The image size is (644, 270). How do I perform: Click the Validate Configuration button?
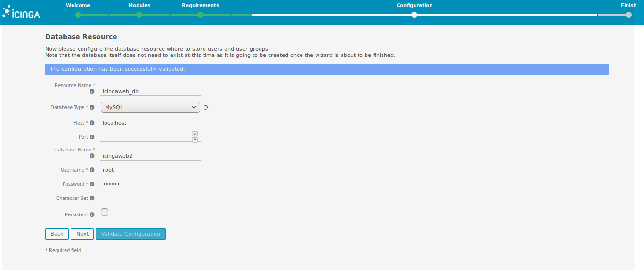tap(130, 234)
